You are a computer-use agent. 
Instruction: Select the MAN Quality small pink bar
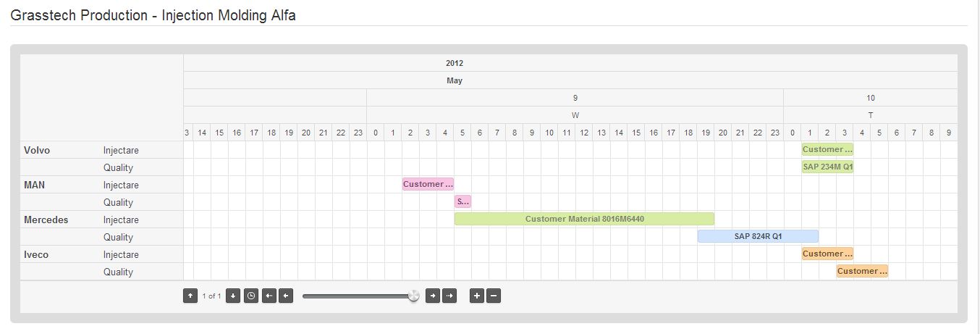[x=462, y=201]
